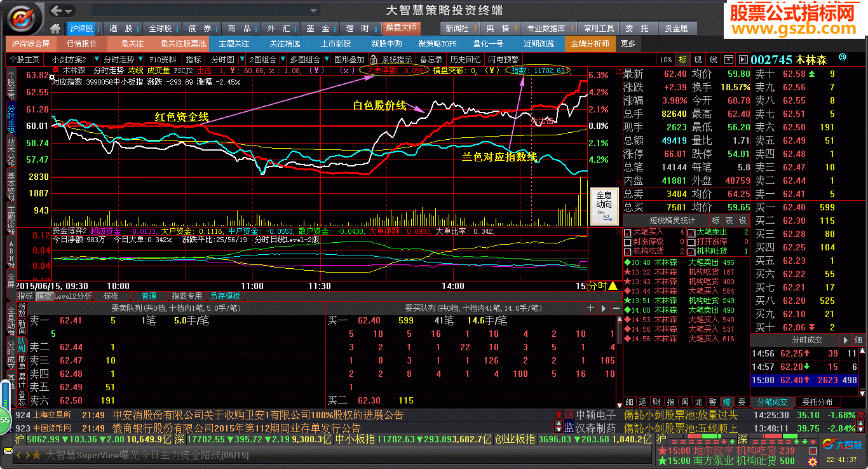Click the 现 button in quote panel header
868x469 pixels.
(698, 60)
